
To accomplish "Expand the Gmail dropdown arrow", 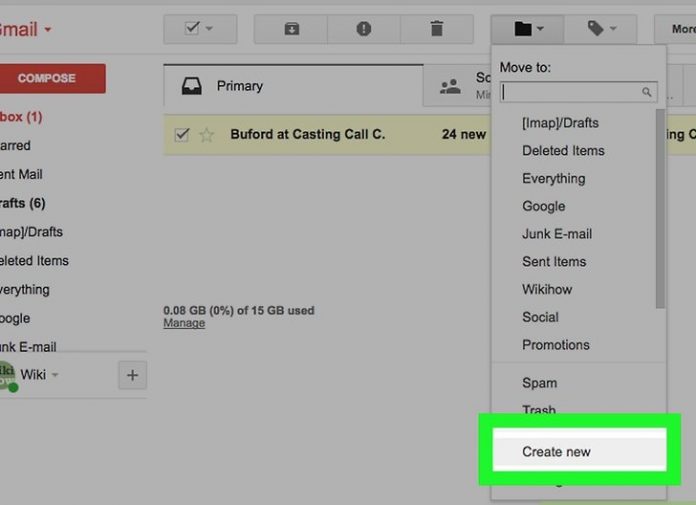I will click(x=47, y=30).
